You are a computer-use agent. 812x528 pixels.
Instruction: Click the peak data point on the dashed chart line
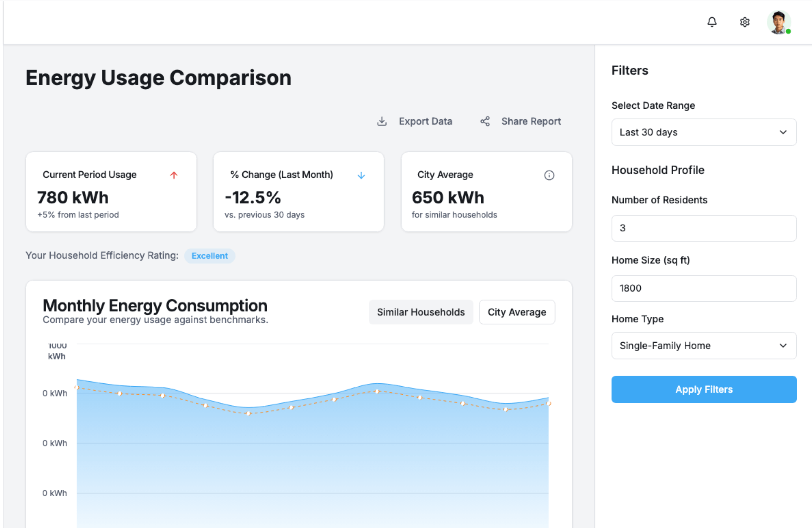(x=377, y=391)
